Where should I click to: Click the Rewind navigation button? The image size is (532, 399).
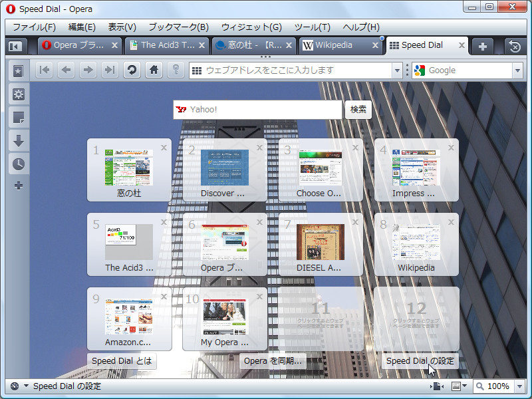pyautogui.click(x=45, y=70)
